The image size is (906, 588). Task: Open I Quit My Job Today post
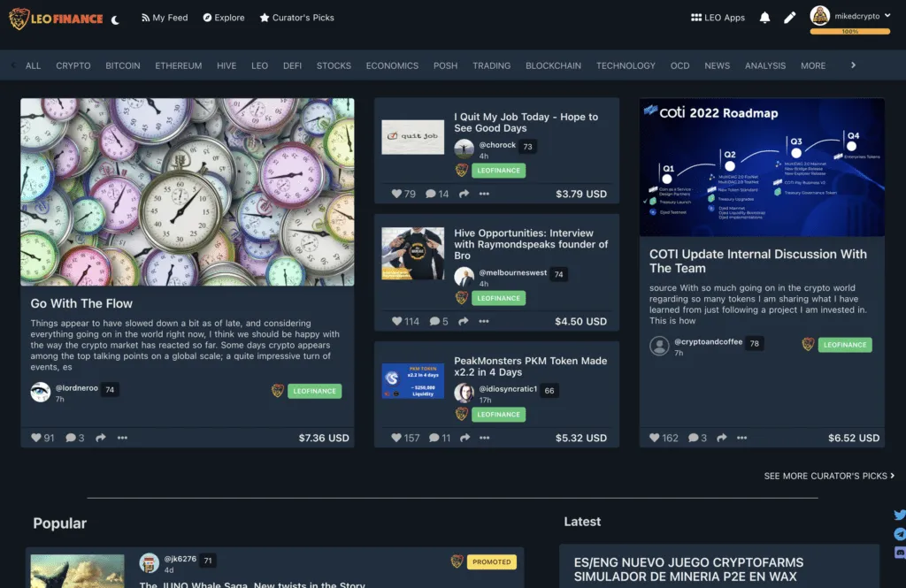click(x=526, y=122)
